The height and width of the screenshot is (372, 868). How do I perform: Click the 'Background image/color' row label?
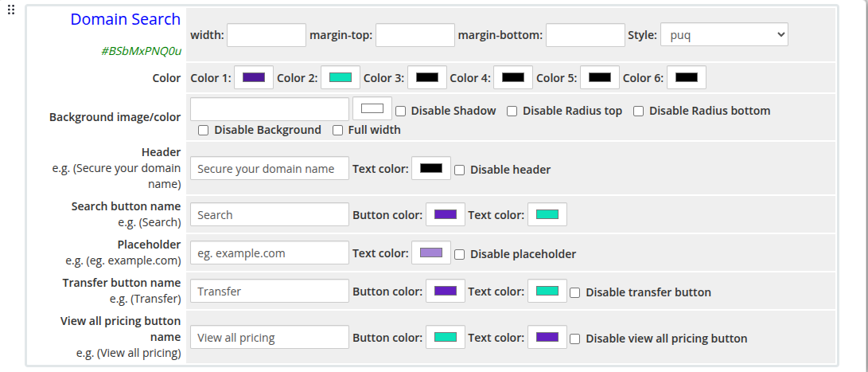[x=115, y=118]
